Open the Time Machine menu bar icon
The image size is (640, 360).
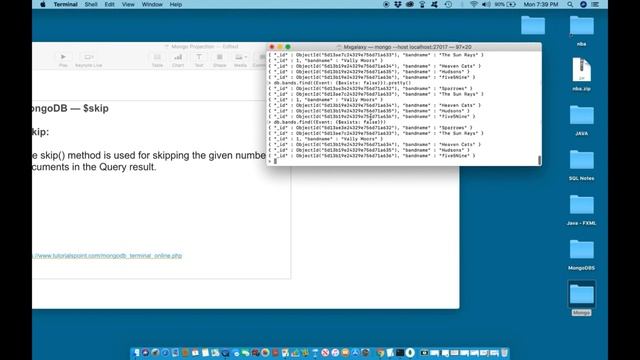point(448,4)
